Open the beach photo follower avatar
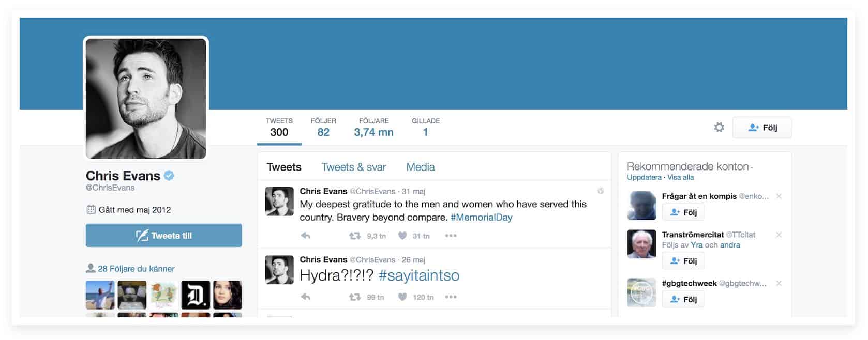The height and width of the screenshot is (340, 868). [100, 295]
